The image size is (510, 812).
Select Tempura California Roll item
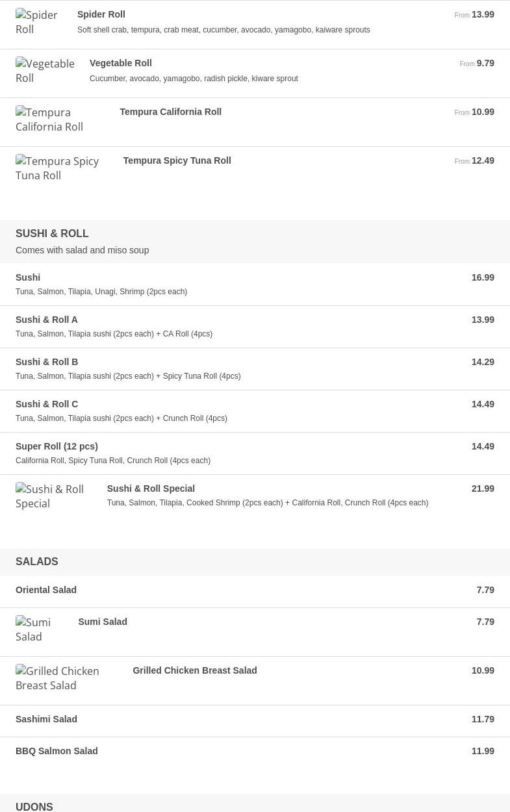point(171,112)
